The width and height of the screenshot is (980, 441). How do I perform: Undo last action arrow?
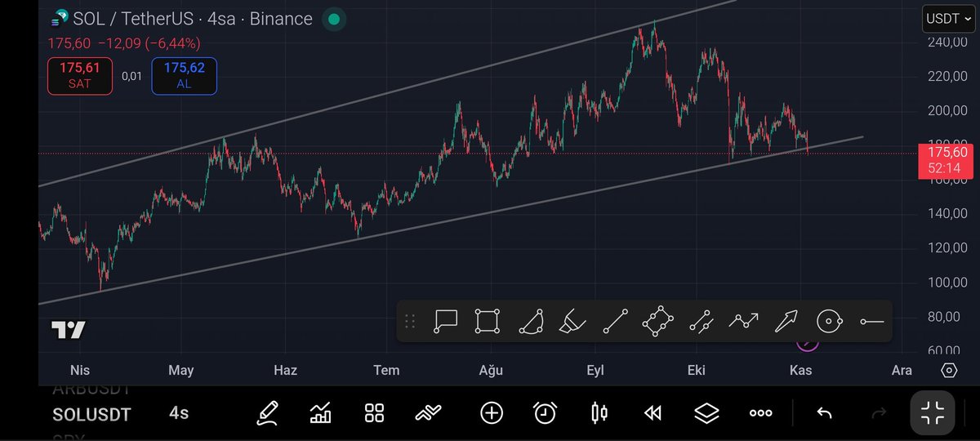coord(825,413)
